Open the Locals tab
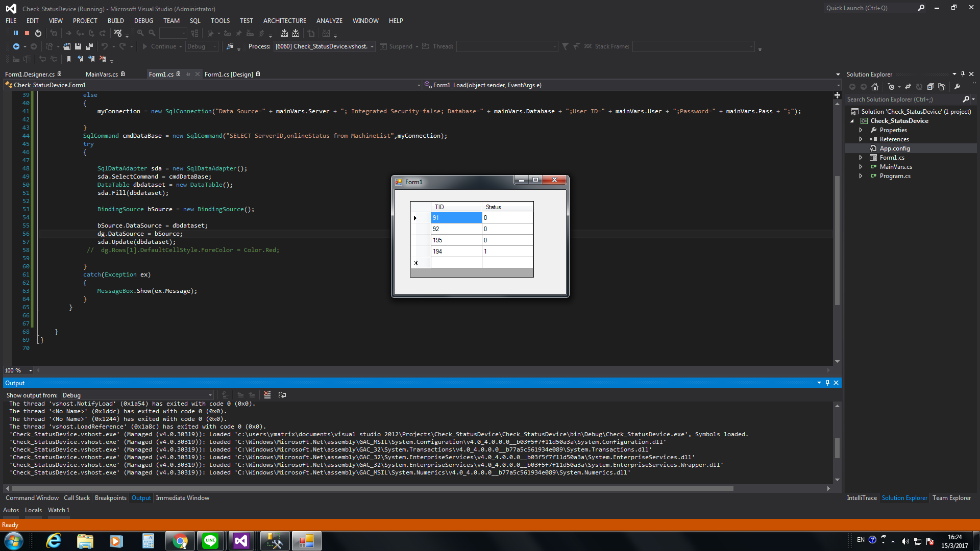Image resolution: width=980 pixels, height=551 pixels. click(33, 510)
